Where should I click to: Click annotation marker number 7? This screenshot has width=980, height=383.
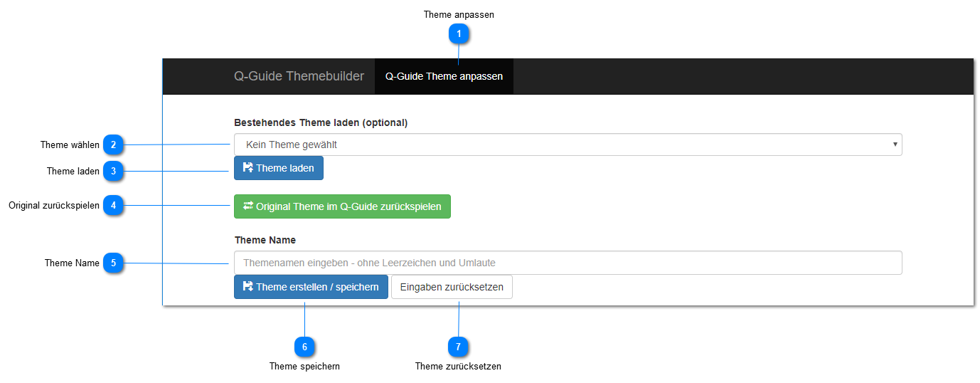(x=459, y=347)
